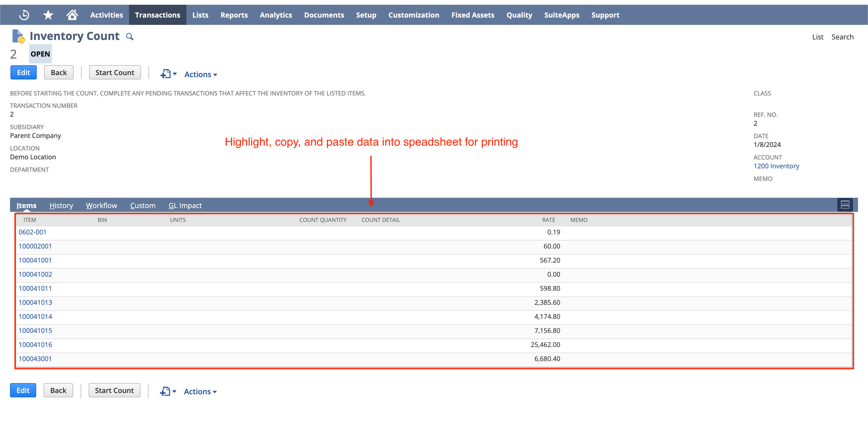Expand the arrow next to add-record icon

tap(174, 74)
